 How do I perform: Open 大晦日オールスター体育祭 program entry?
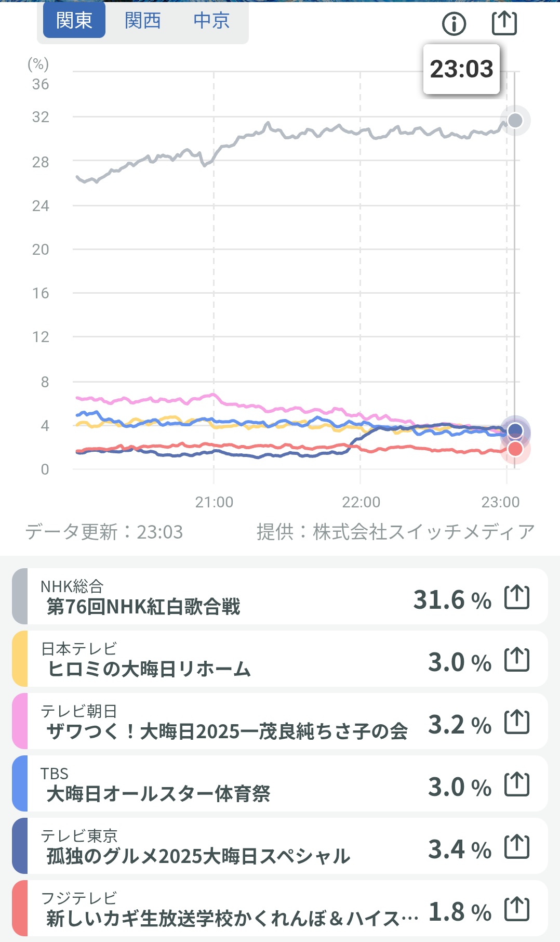158,794
